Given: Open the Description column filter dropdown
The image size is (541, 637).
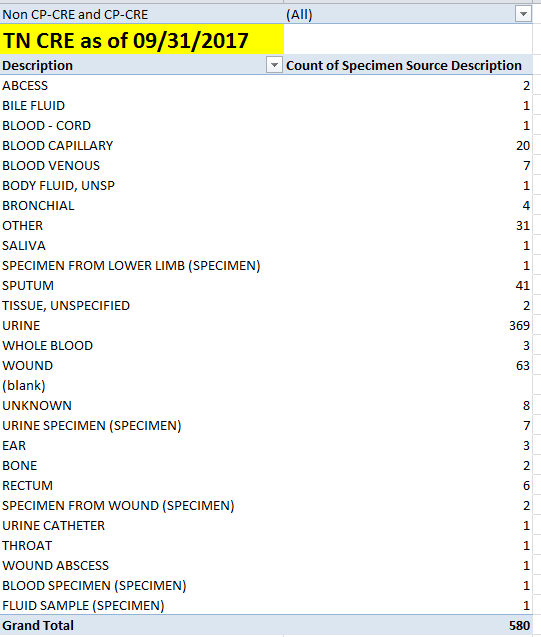Looking at the screenshot, I should [274, 65].
